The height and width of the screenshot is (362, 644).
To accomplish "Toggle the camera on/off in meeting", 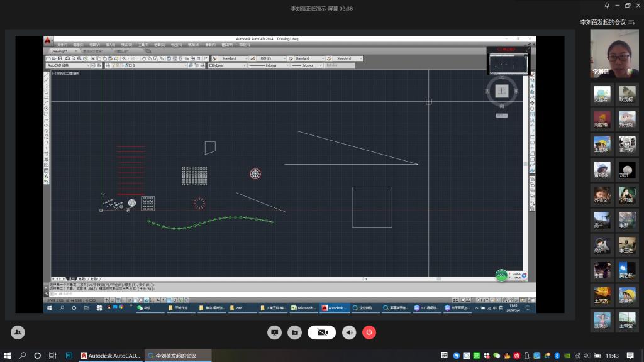I will click(321, 332).
